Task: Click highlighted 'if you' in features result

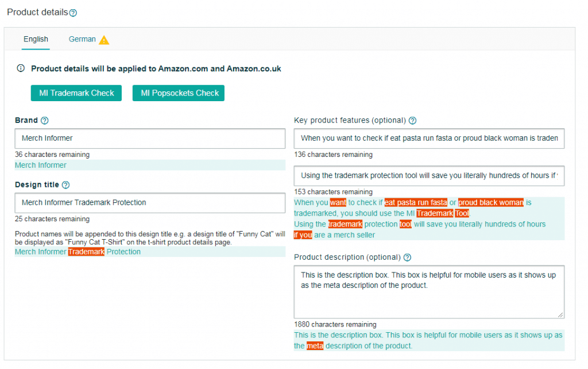Action: 303,235
